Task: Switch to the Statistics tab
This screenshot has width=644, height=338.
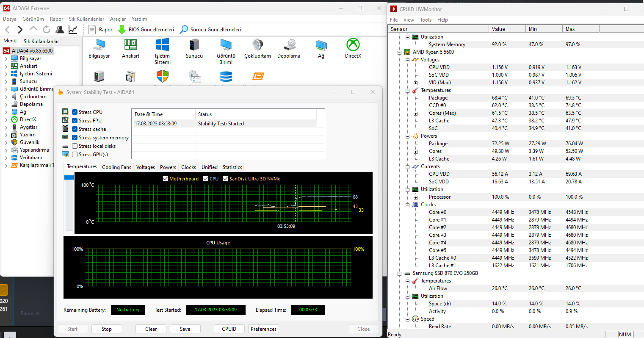Action: [x=232, y=167]
